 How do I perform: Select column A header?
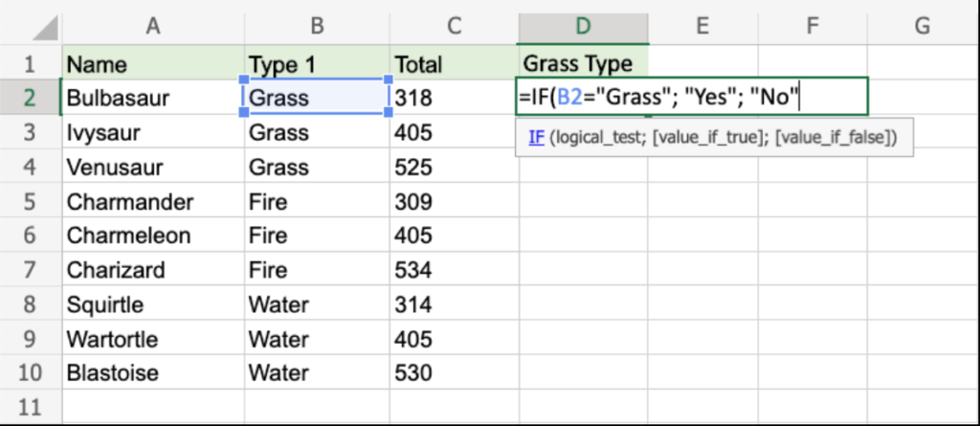pos(152,27)
